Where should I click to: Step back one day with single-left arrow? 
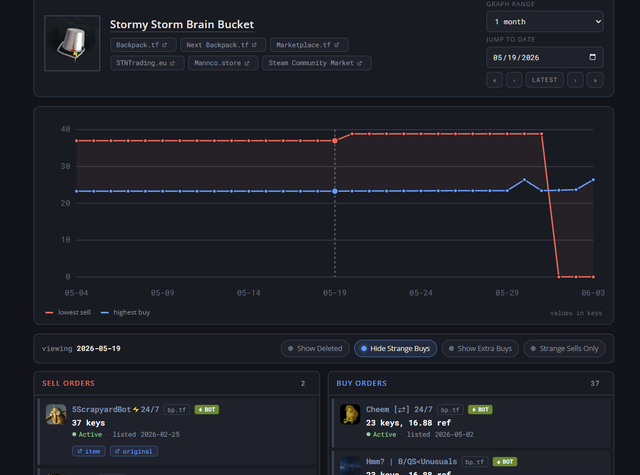coord(514,80)
